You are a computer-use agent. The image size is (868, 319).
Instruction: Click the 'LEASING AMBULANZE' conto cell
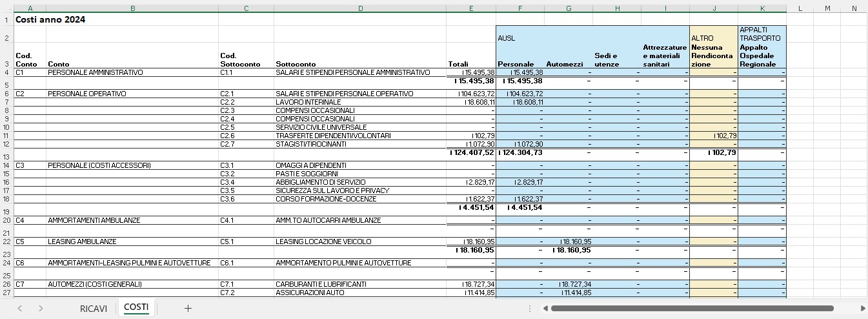[x=132, y=242]
